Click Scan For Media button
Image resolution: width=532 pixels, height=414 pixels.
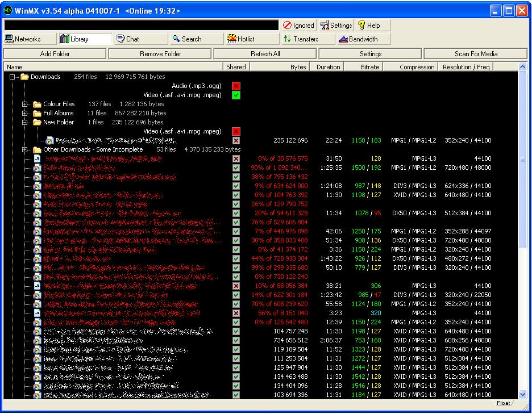coord(476,54)
